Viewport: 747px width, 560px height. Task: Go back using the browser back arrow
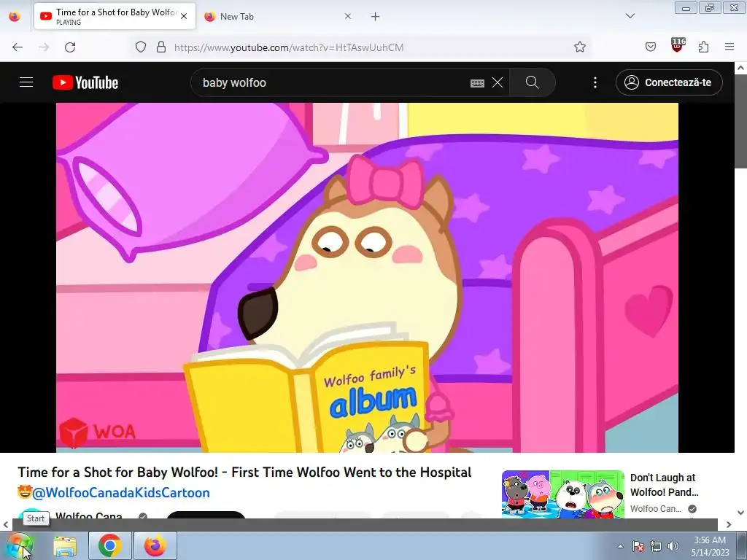click(x=18, y=47)
